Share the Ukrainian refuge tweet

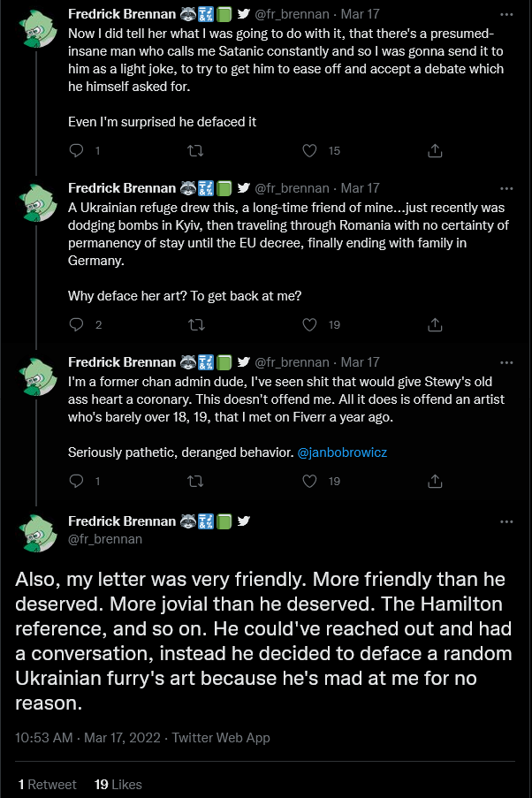[435, 324]
